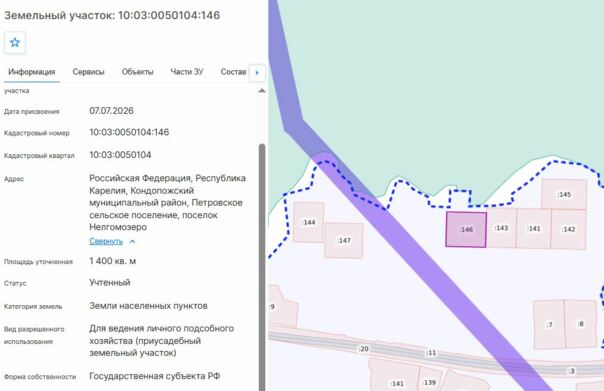The image size is (604, 391).
Task: Select road parcel :3 on map
Action: 572,371
